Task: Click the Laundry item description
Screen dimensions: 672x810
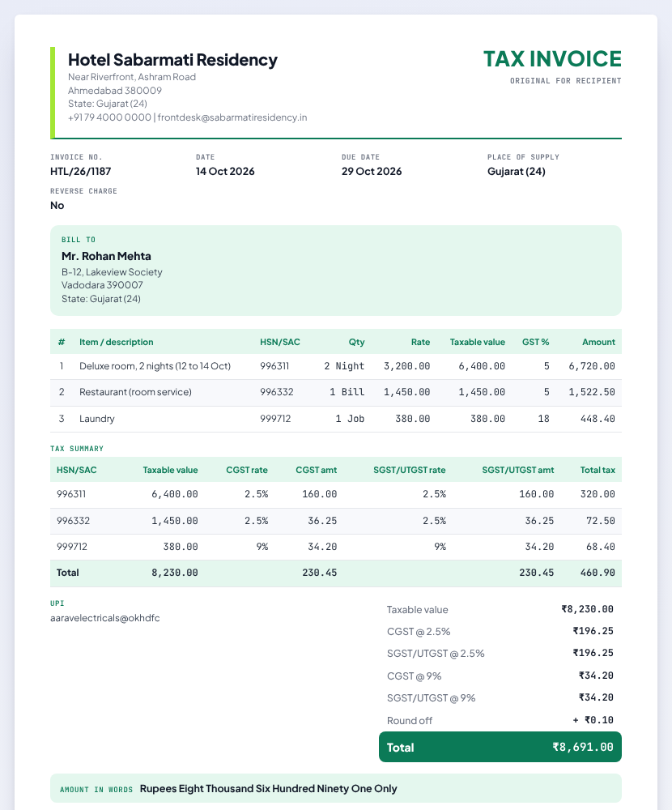Action: coord(97,419)
